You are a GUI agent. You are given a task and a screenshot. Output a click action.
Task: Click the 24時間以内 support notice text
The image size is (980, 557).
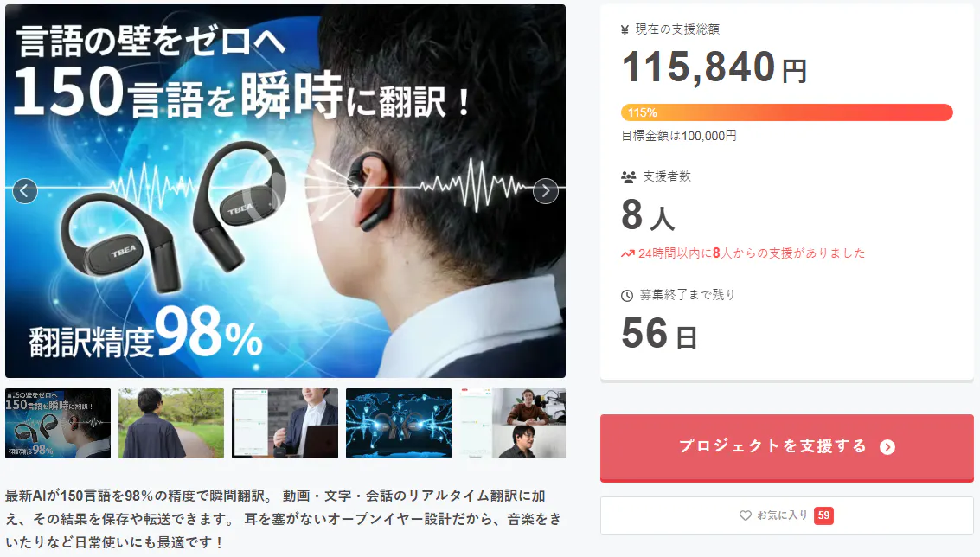point(752,253)
